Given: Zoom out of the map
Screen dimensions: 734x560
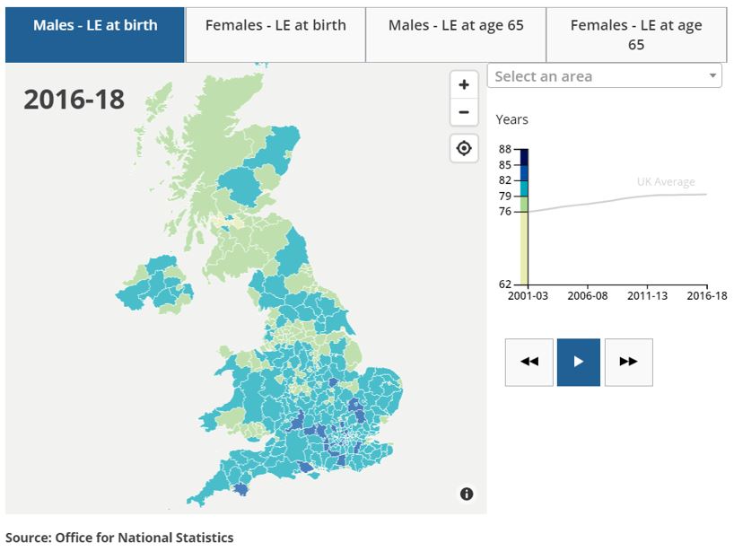Looking at the screenshot, I should [464, 112].
